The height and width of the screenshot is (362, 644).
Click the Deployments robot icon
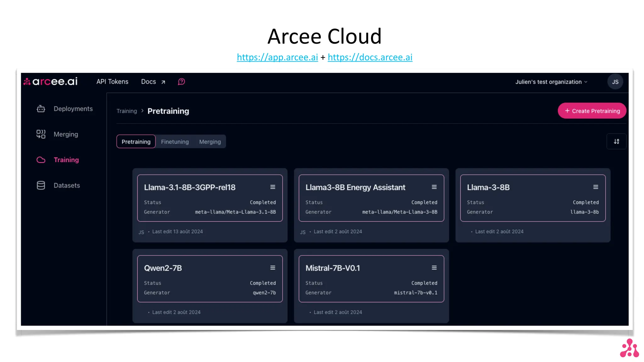(x=41, y=109)
